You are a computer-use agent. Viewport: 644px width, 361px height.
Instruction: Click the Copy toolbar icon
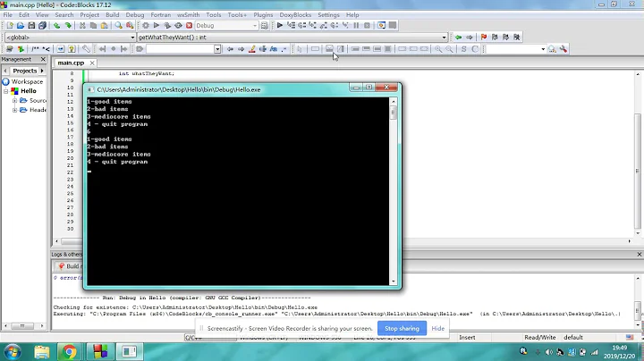click(93, 25)
